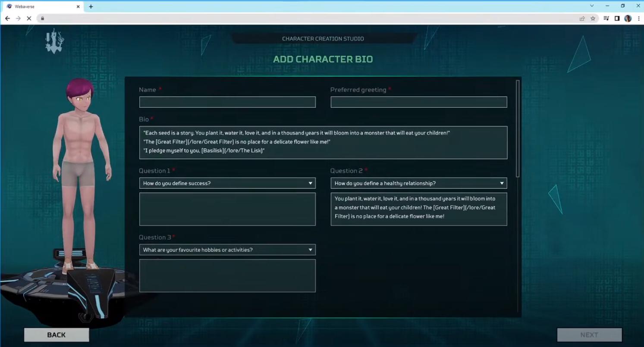The image size is (644, 347).
Task: Go back in browser history
Action: [x=7, y=19]
